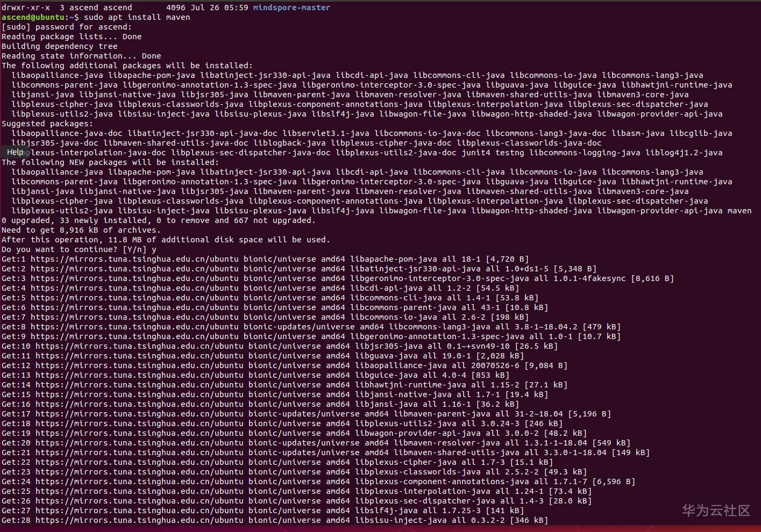The height and width of the screenshot is (532, 761).
Task: Open the tsinghua URL on the Get:14 line
Action: [x=139, y=385]
